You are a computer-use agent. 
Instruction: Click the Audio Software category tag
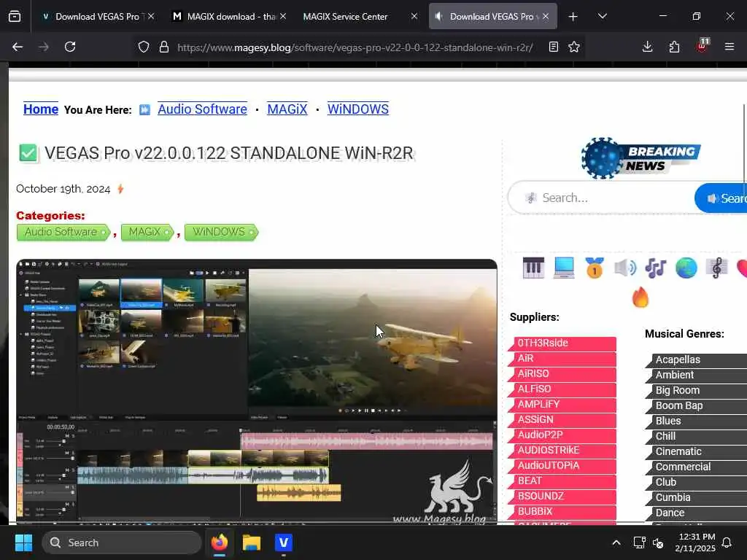63,232
